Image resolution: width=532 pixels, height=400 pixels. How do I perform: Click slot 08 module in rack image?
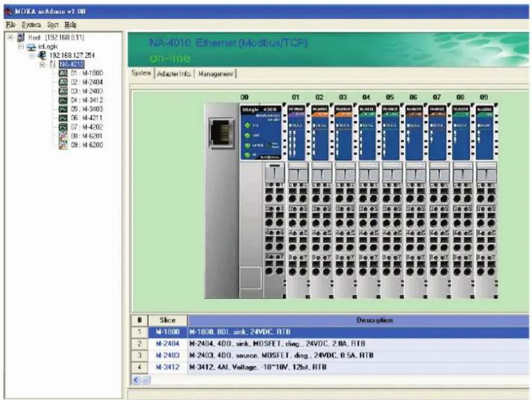(x=462, y=201)
